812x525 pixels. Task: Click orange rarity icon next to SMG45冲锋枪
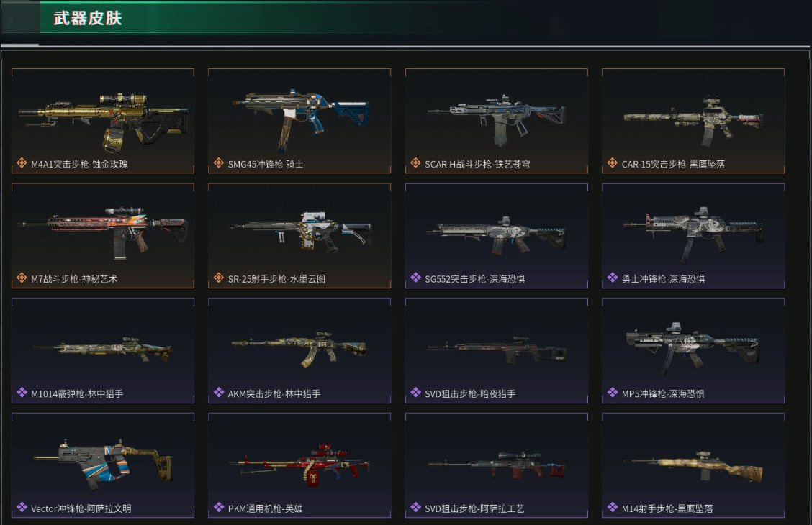pos(219,163)
